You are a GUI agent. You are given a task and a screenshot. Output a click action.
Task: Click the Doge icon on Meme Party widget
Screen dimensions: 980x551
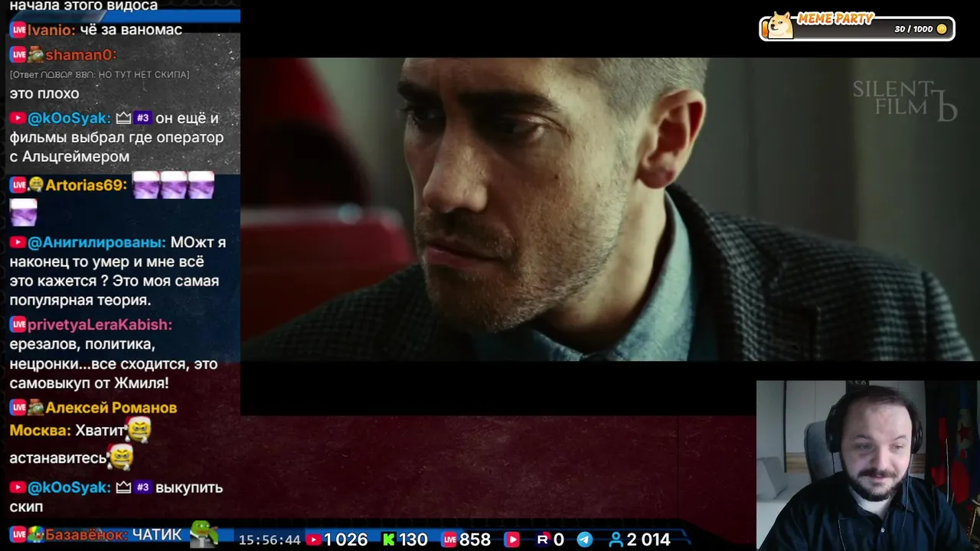[x=780, y=25]
